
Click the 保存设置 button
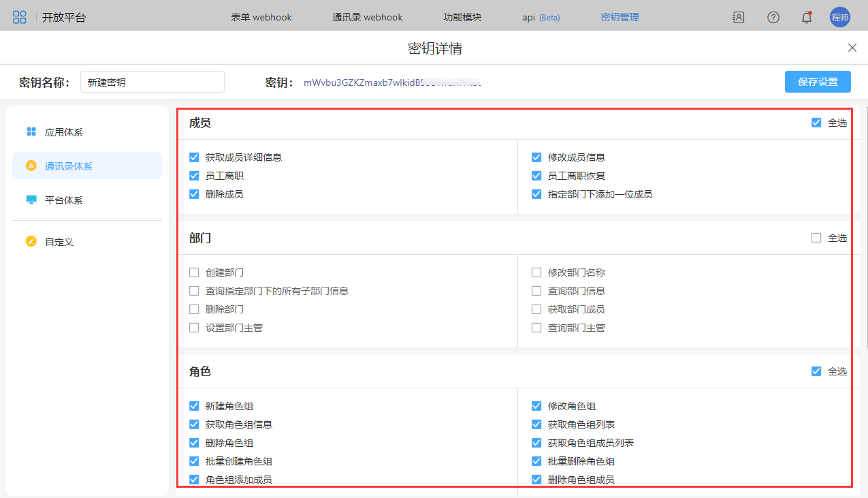pyautogui.click(x=818, y=82)
